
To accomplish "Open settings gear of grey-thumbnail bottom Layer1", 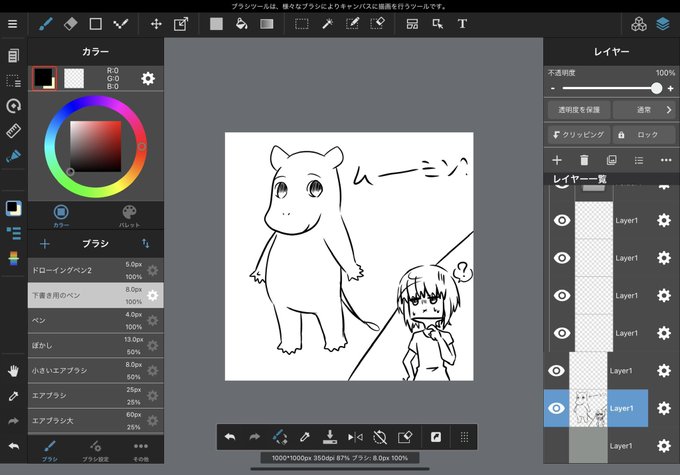I will (x=664, y=446).
